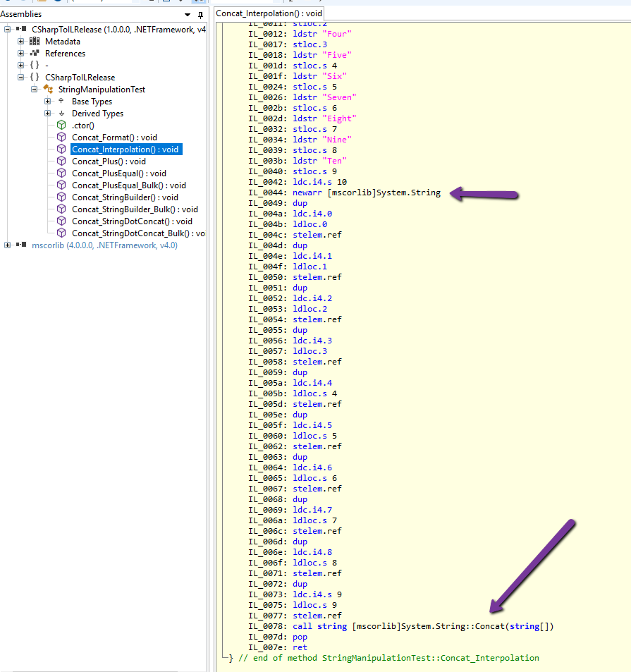The width and height of the screenshot is (631, 672).
Task: Open the Assemblies panel dropdown arrow
Action: pos(187,13)
